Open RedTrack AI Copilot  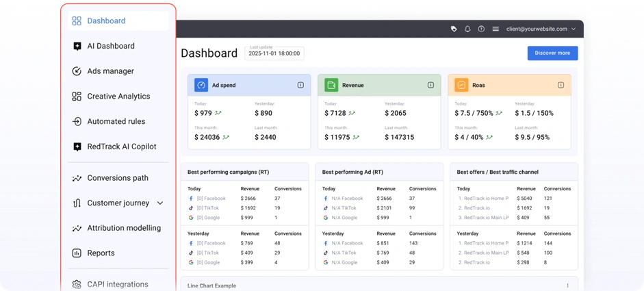121,147
